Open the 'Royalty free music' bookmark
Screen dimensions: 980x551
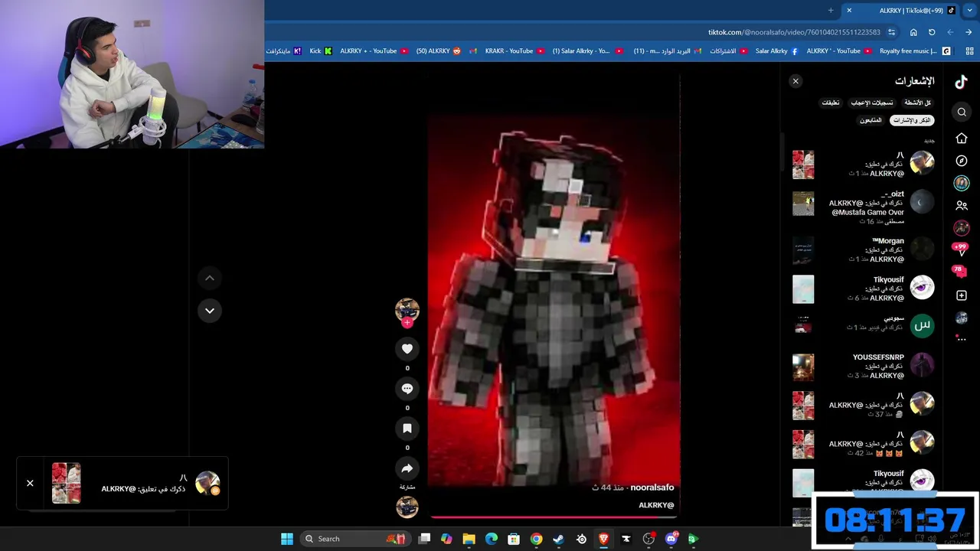pos(915,51)
